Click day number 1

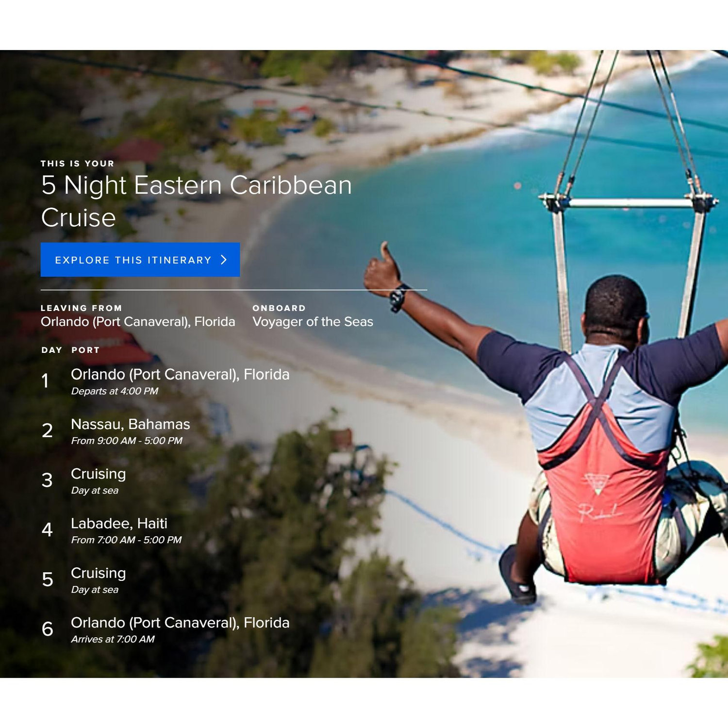(45, 381)
